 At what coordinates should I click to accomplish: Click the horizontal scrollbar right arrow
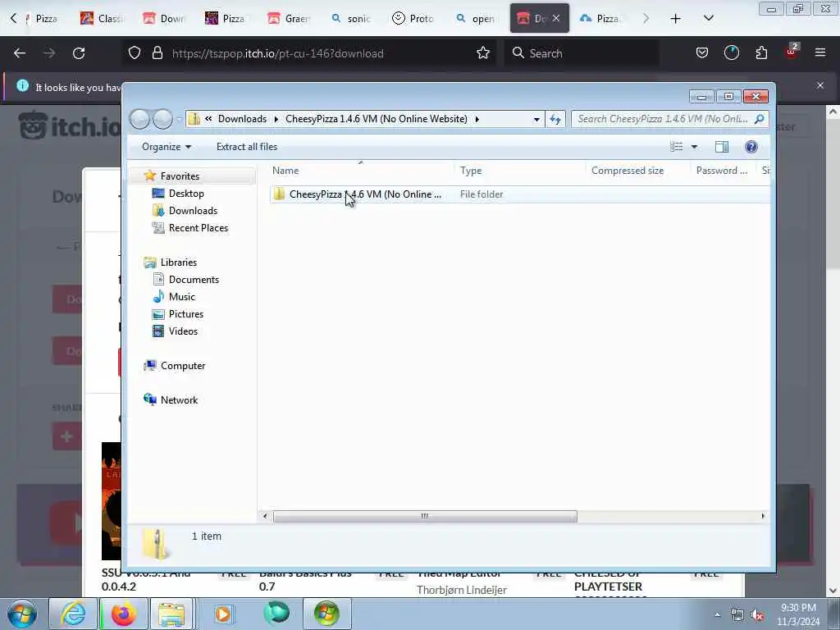click(763, 516)
